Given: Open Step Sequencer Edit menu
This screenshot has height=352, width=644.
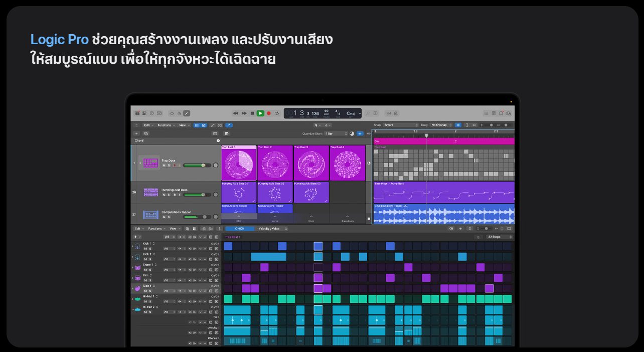Looking at the screenshot, I should coord(139,228).
